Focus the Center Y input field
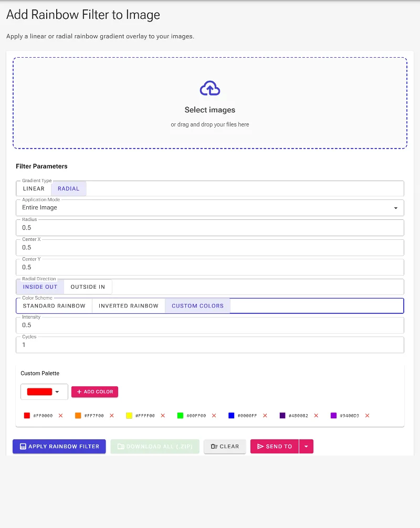This screenshot has height=528, width=420. coord(210,267)
